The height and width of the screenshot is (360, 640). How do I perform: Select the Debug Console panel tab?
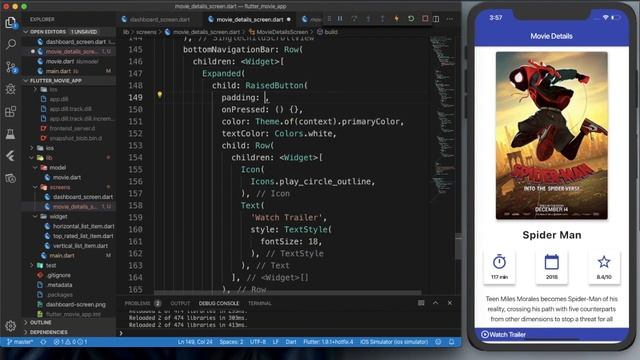[x=219, y=303]
